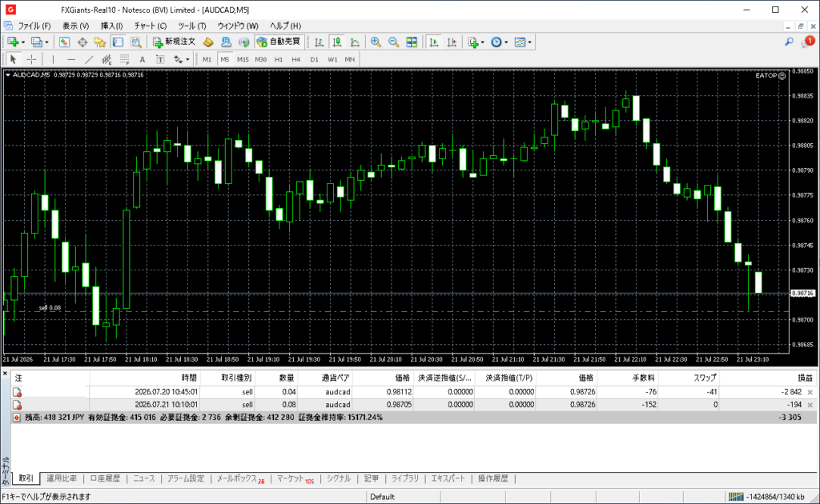Switch timeframe to M1
The image size is (820, 504).
[x=207, y=59]
